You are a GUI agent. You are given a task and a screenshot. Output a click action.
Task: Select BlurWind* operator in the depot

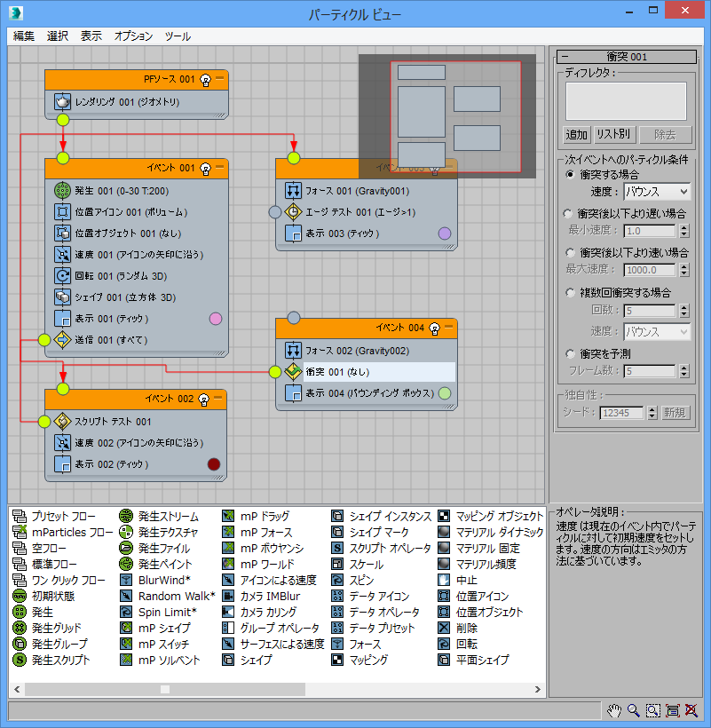click(155, 580)
